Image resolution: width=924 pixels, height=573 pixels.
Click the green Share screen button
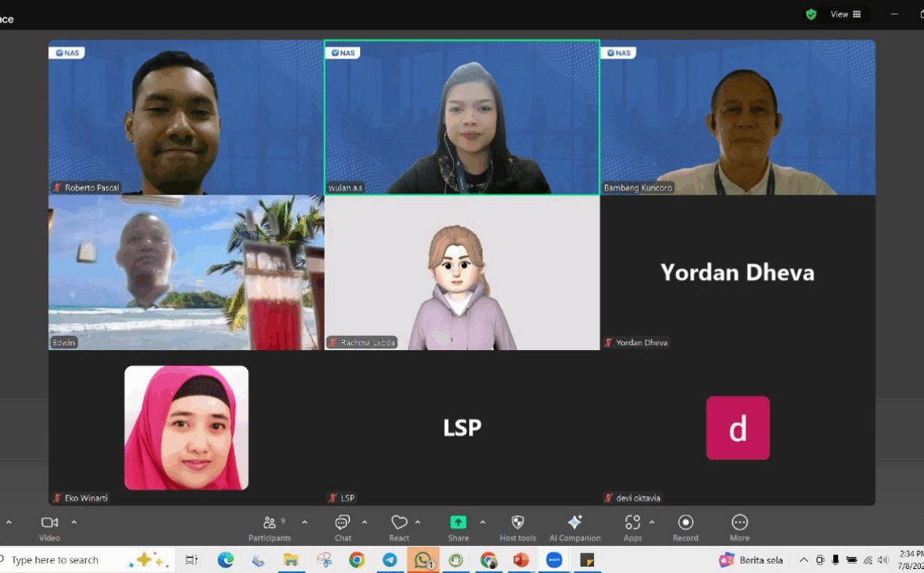(458, 527)
